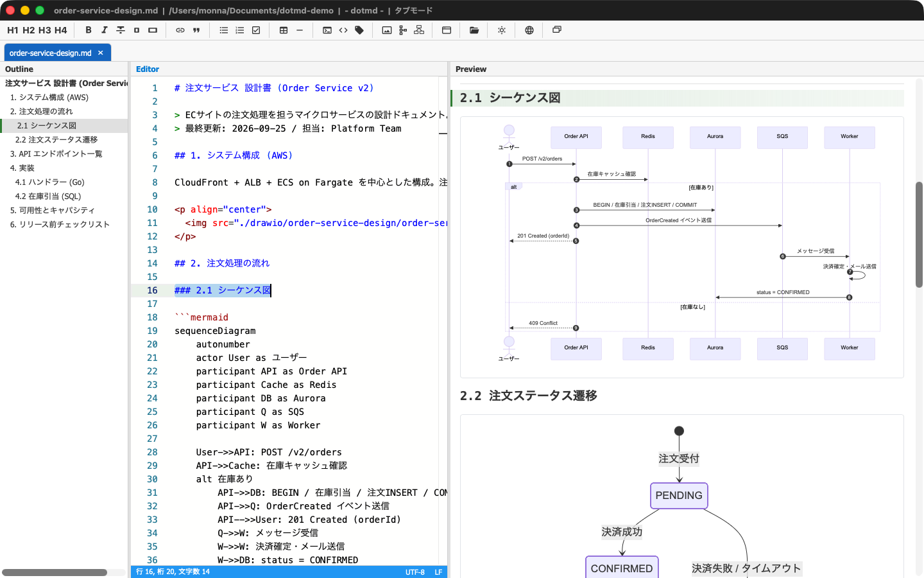Insert a horizontal rule
The width and height of the screenshot is (924, 578).
300,30
